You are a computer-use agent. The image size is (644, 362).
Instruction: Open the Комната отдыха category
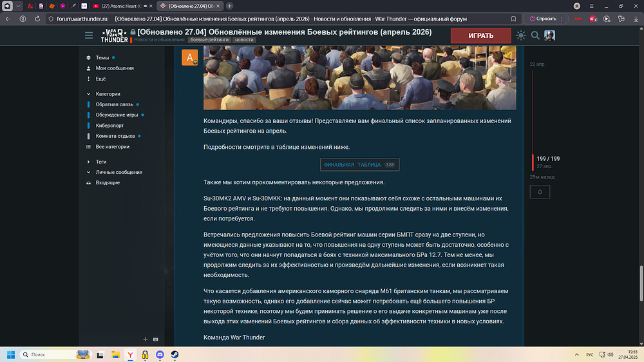(115, 136)
